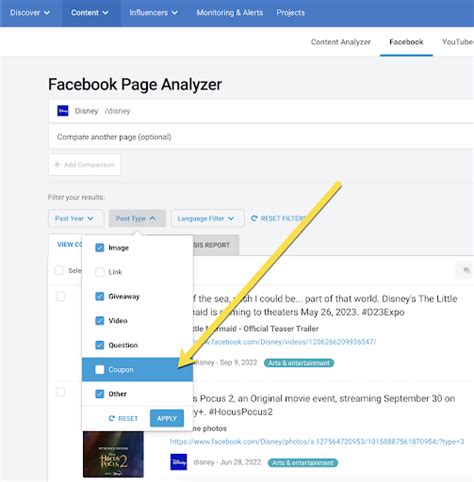Image resolution: width=474 pixels, height=482 pixels.
Task: Click the Disney page input field
Action: pos(261,111)
